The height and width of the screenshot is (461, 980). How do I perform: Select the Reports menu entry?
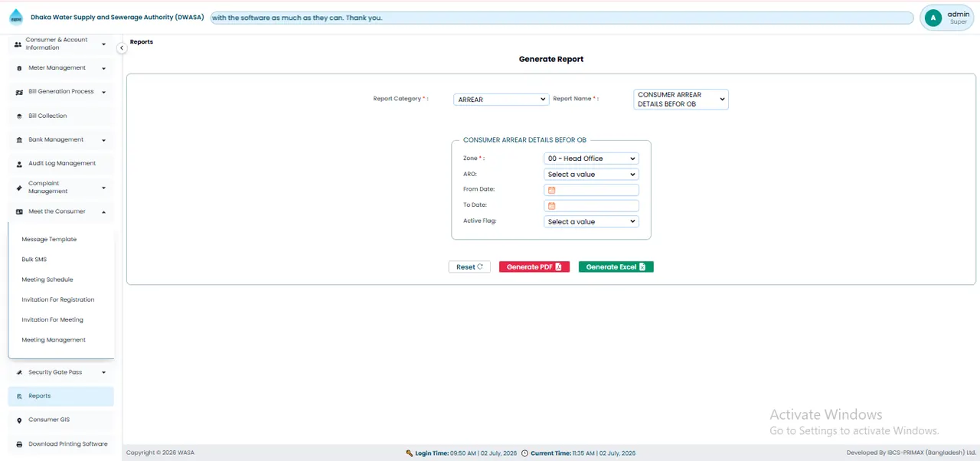pyautogui.click(x=60, y=397)
